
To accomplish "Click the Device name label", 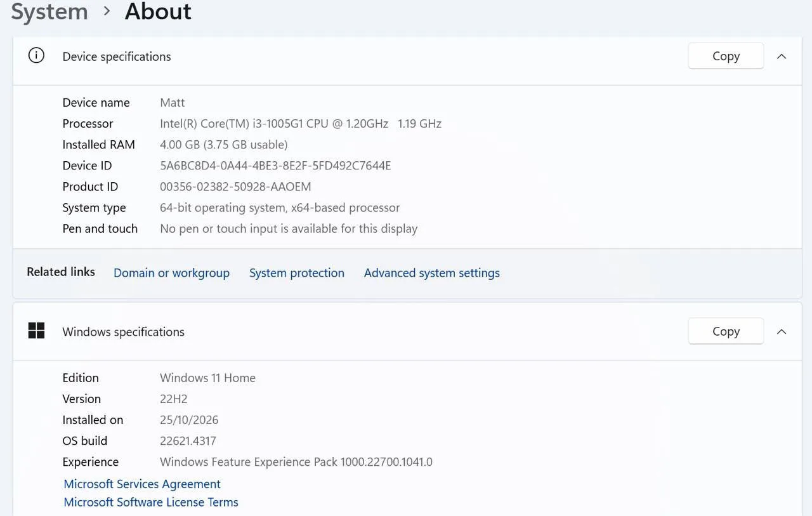I will 96,103.
